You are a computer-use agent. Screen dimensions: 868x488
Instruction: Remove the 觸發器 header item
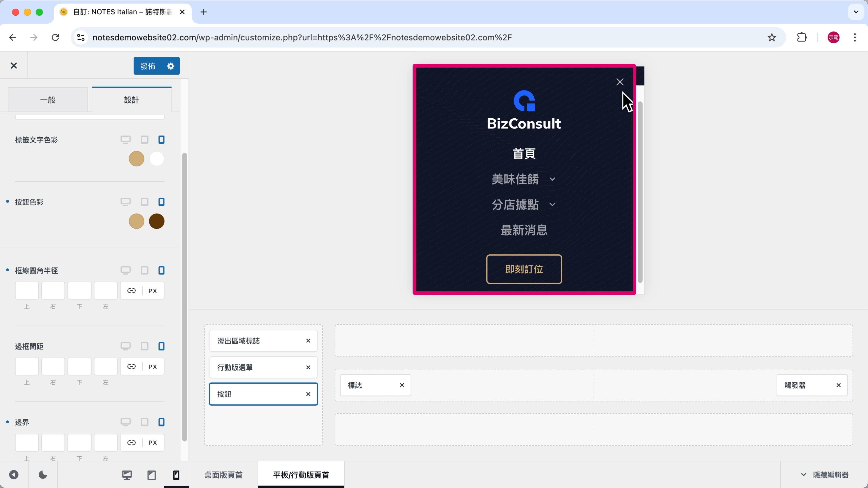838,385
